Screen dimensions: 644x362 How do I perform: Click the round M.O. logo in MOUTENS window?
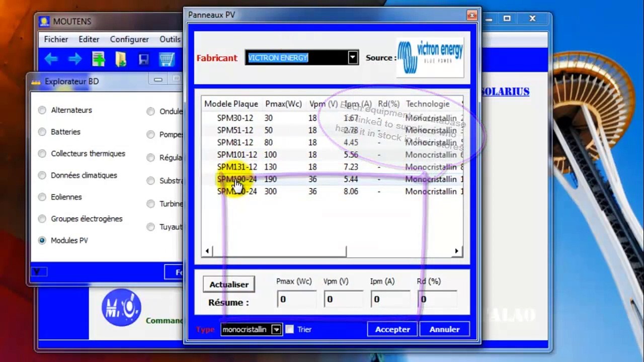[x=121, y=308]
